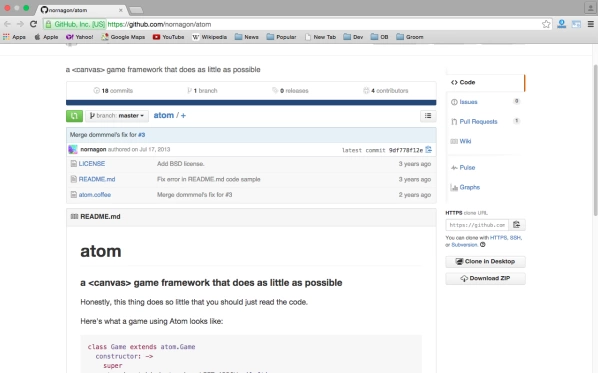Image resolution: width=598 pixels, height=373 pixels.
Task: Open the Google Maps bookmark
Action: (123, 37)
